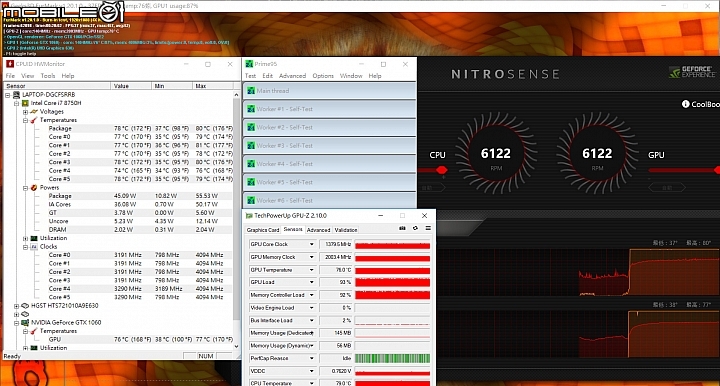720x386 pixels.
Task: Collapse the Powers node
Action: tap(25, 188)
